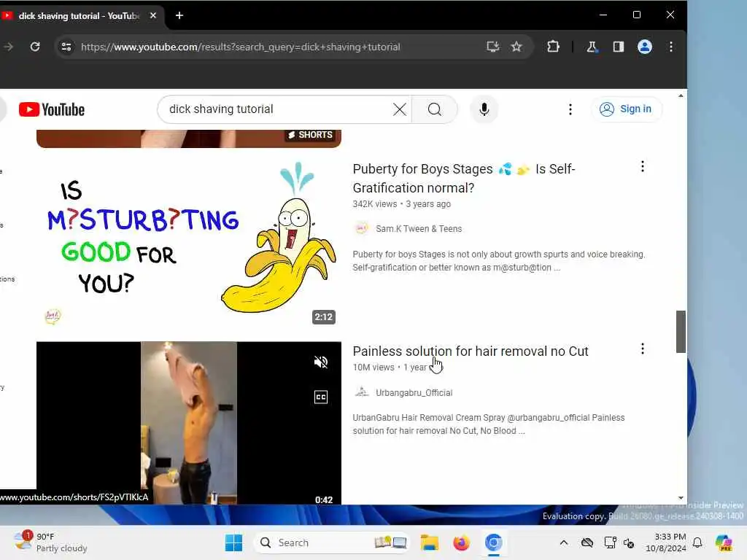Screen dimensions: 747x560
Task: Open the Puberty for Boys Stages title
Action: coord(464,179)
